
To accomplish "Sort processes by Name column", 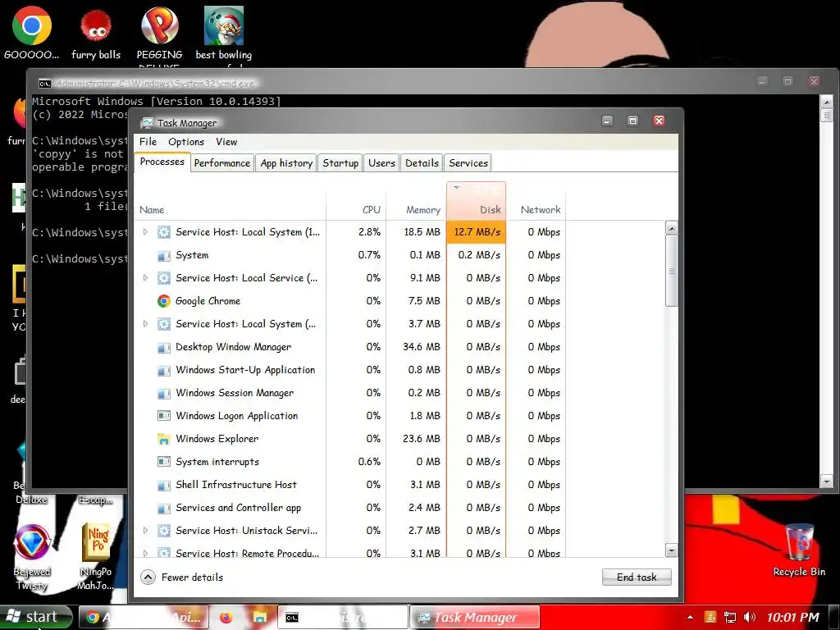I will (230, 201).
